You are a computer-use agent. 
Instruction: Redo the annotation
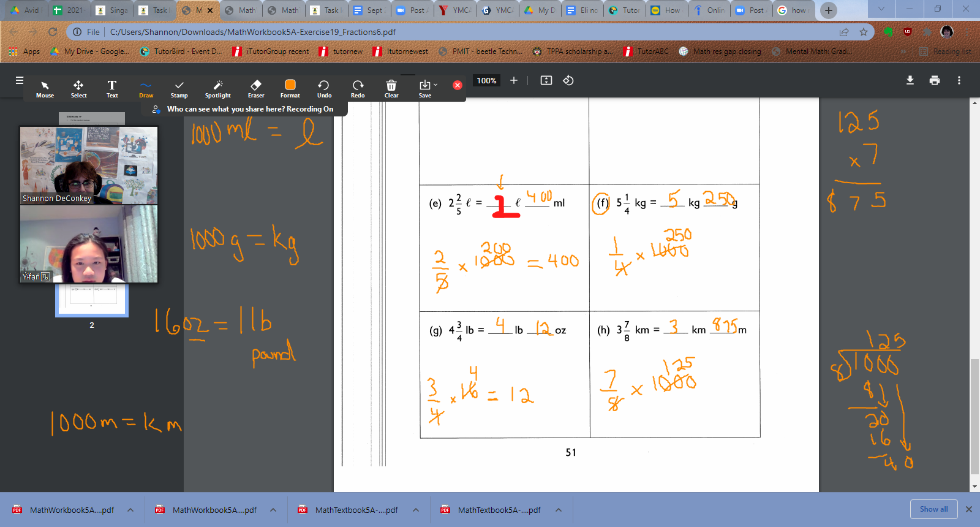358,89
